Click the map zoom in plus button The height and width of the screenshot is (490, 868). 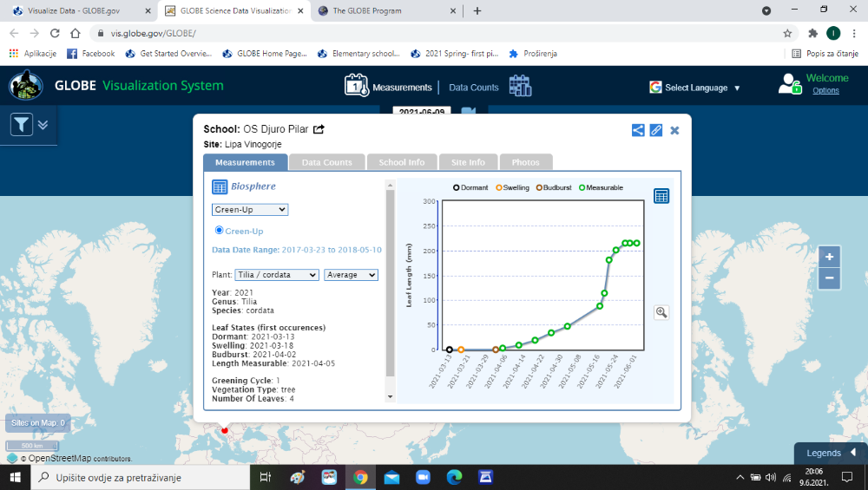click(x=829, y=257)
